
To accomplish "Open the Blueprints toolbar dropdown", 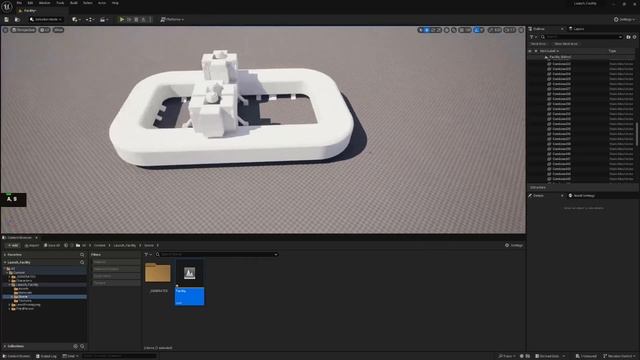I will tap(90, 20).
